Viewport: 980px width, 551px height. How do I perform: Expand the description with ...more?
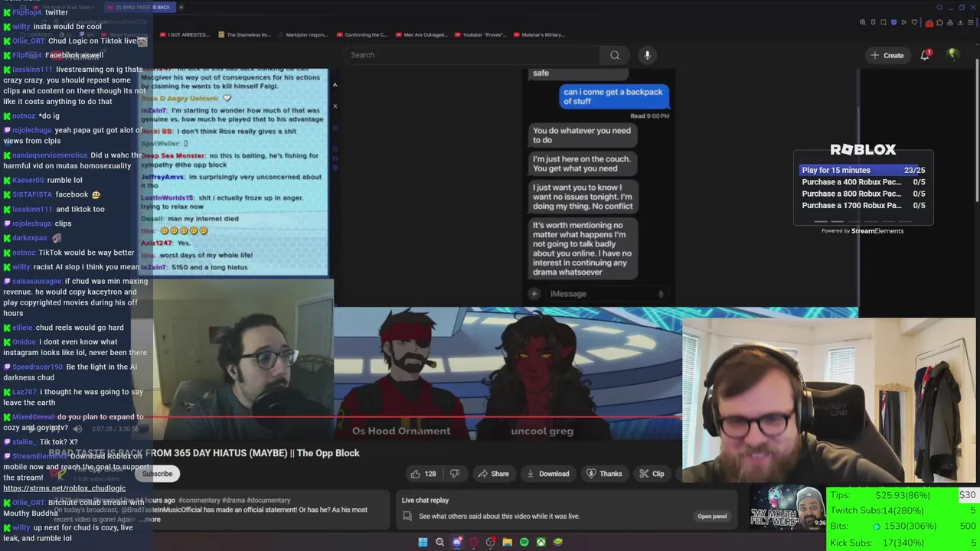(x=152, y=520)
